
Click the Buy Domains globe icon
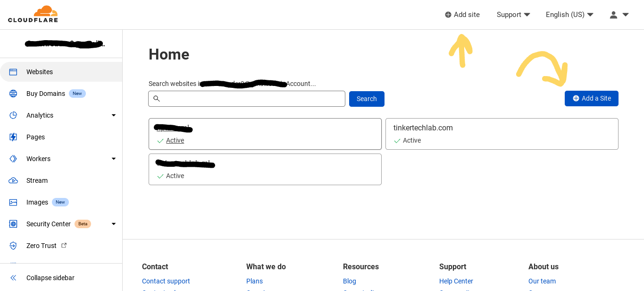[x=13, y=94]
